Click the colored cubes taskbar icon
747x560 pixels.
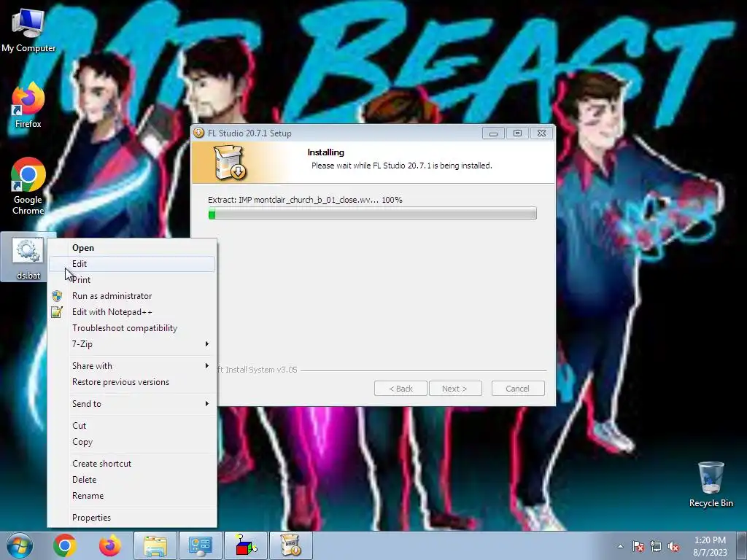point(246,545)
